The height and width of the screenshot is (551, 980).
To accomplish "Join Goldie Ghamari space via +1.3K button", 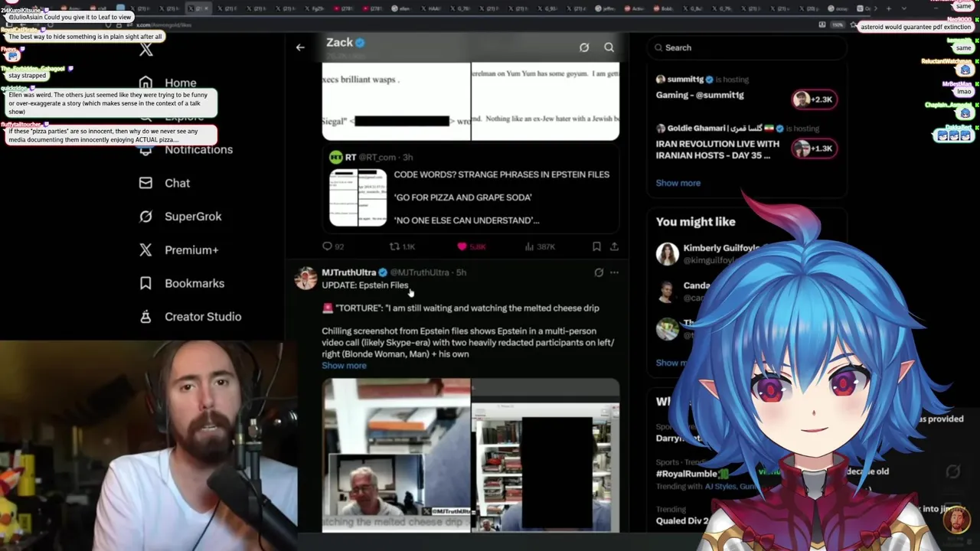I will point(814,148).
